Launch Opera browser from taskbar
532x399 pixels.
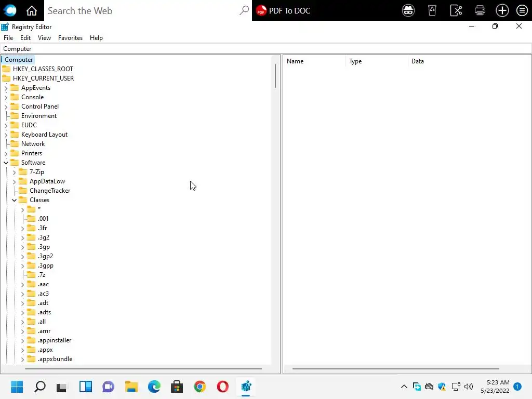tap(222, 387)
